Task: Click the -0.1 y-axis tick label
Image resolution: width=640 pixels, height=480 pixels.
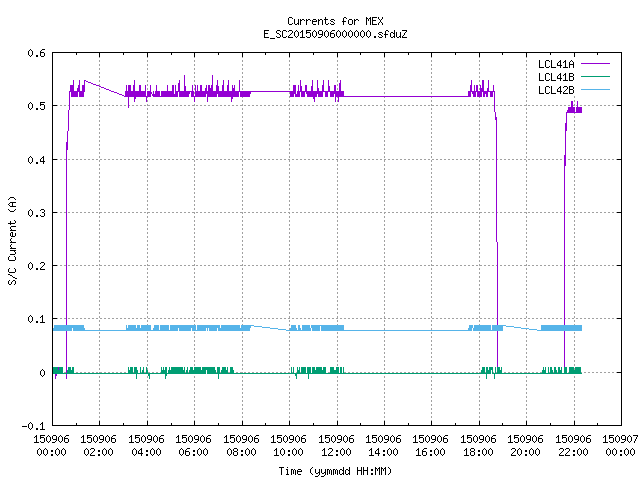Action: [x=33, y=426]
